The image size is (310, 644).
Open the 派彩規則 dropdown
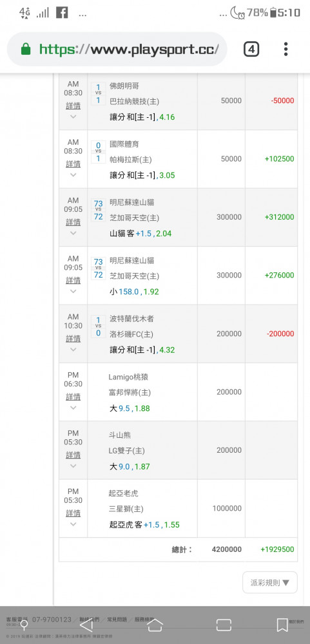(269, 582)
